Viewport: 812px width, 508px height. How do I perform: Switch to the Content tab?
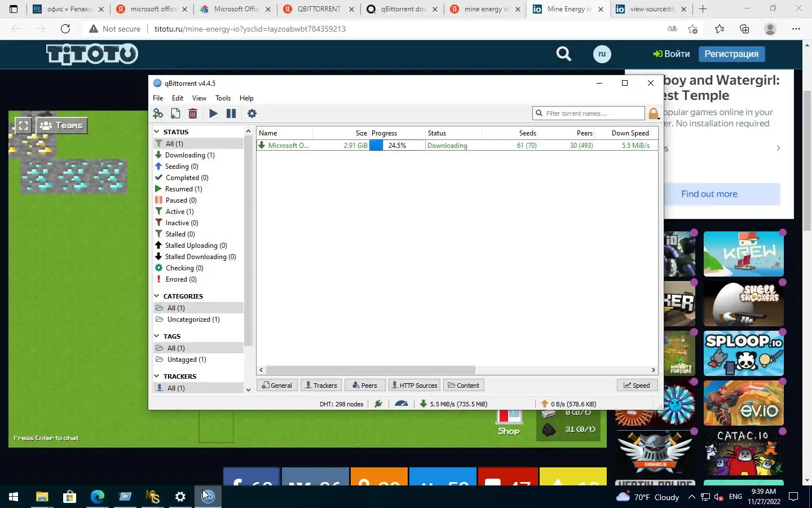[x=464, y=386]
